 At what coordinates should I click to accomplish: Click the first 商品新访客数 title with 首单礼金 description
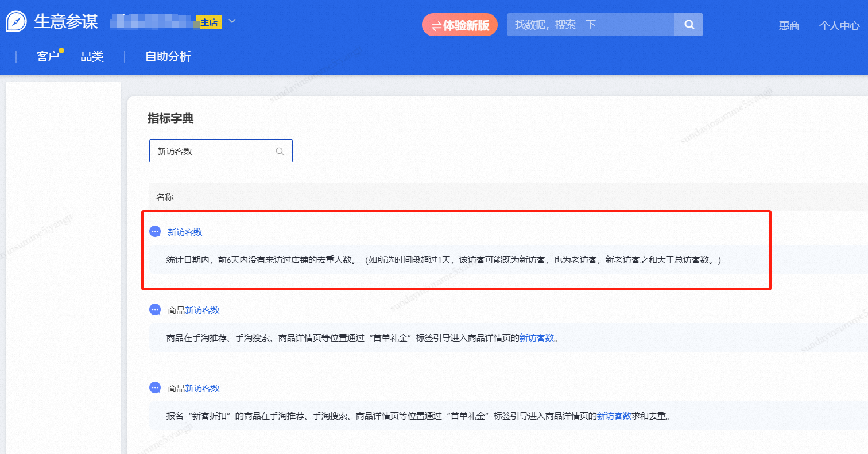tap(193, 310)
